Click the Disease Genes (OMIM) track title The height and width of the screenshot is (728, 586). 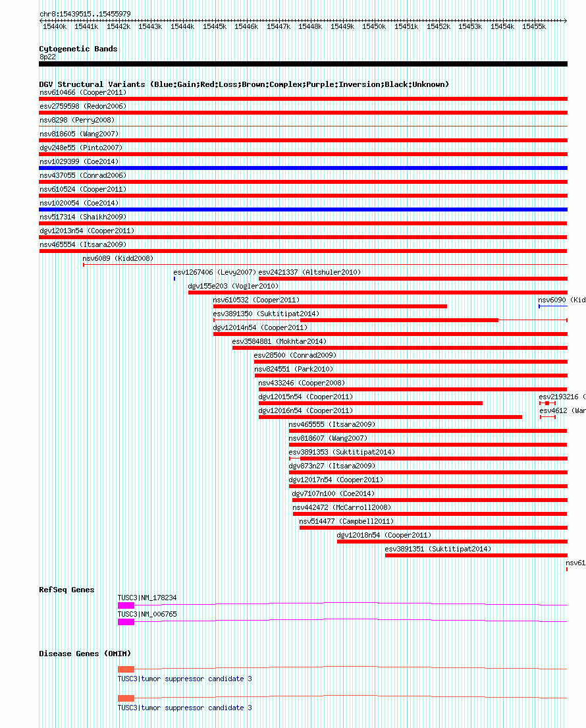tap(85, 654)
